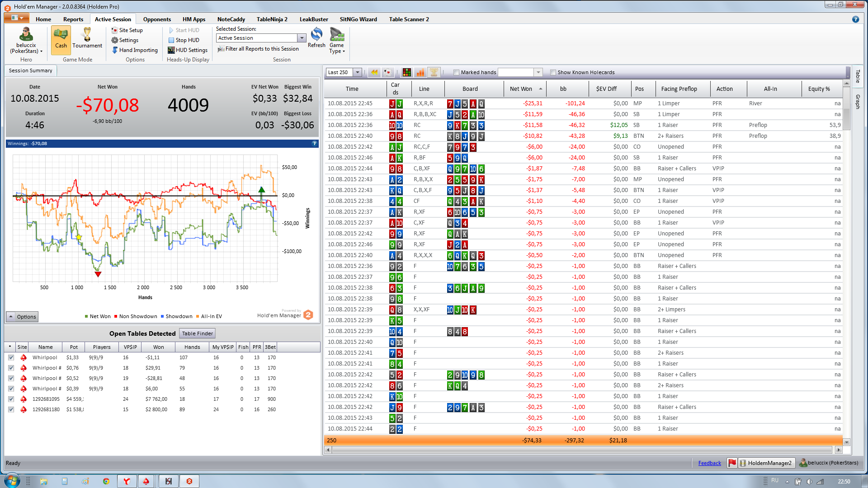Screen dimensions: 868x488
Task: Sort hands by Net Won column
Action: 525,89
